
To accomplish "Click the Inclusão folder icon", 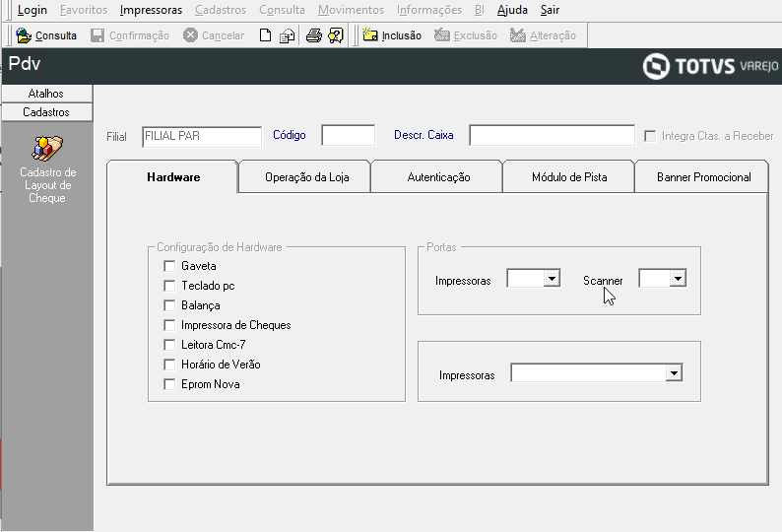I will point(369,34).
